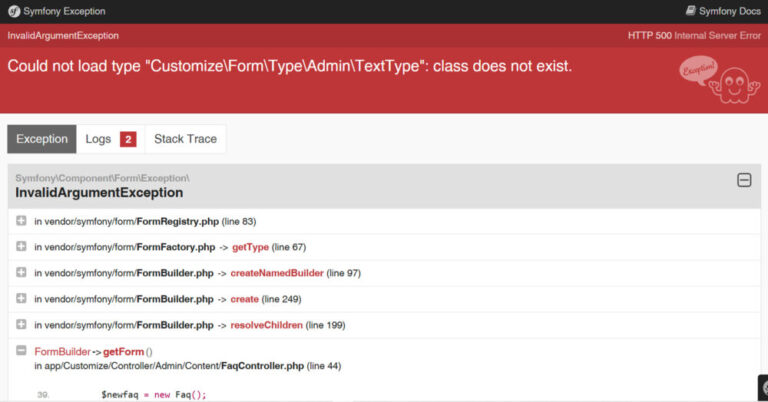Open the Logs tab
This screenshot has height=402, width=768.
coord(111,139)
